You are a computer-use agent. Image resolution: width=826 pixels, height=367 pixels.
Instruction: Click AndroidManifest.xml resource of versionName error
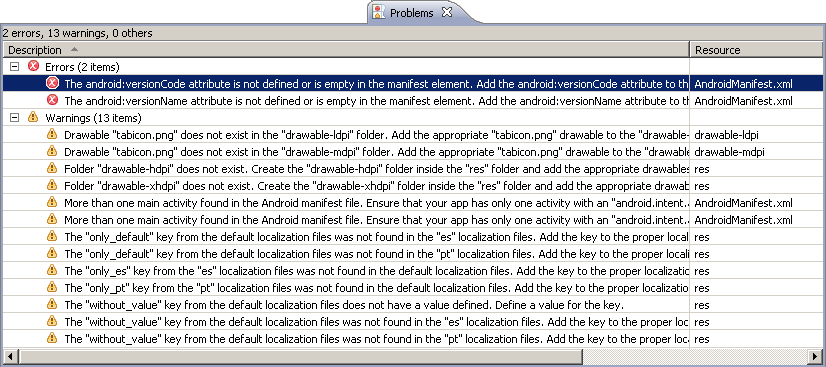(x=743, y=101)
